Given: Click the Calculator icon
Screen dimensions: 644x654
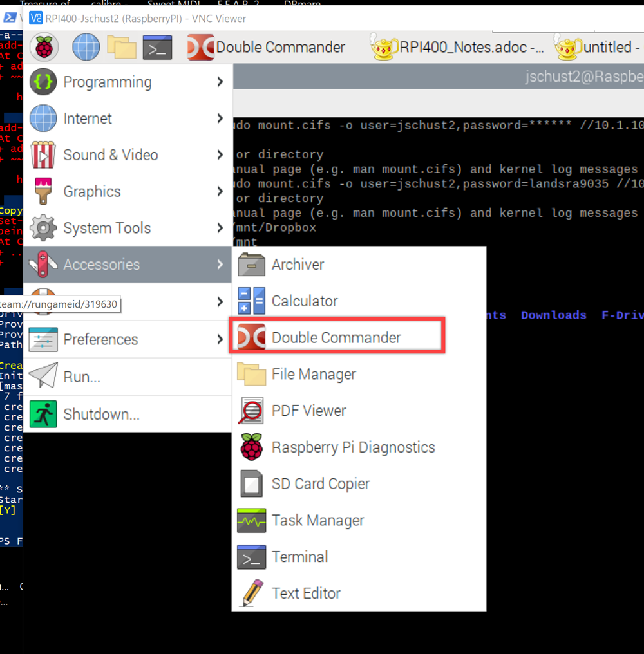Looking at the screenshot, I should [x=251, y=301].
